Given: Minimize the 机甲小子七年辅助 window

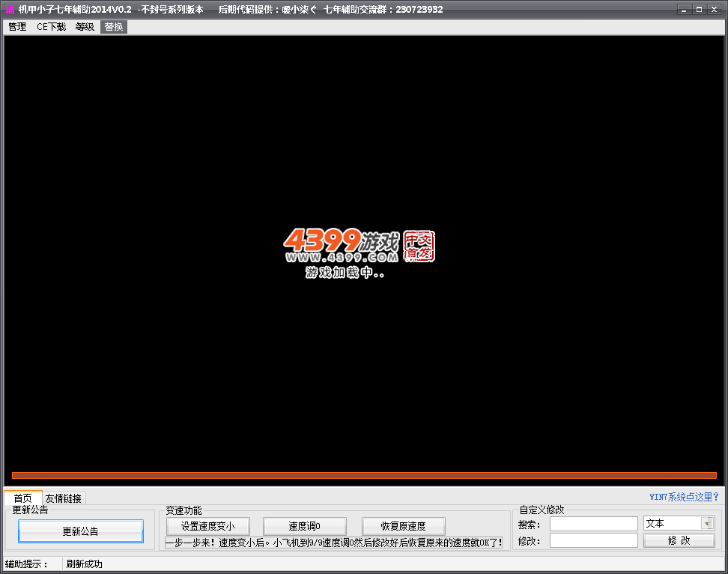Looking at the screenshot, I should coord(684,9).
